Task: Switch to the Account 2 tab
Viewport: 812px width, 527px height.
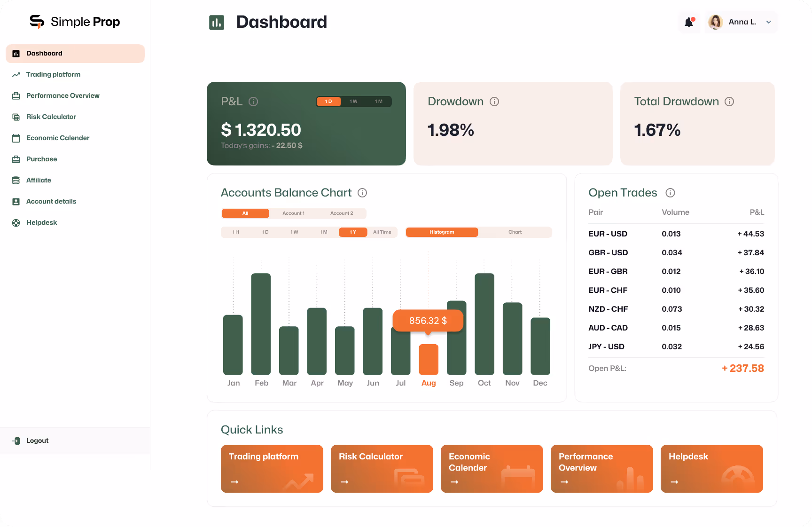Action: pyautogui.click(x=342, y=213)
